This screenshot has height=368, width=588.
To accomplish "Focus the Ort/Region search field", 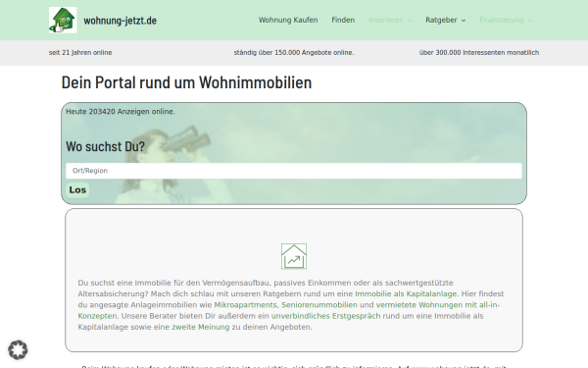I will tap(294, 171).
